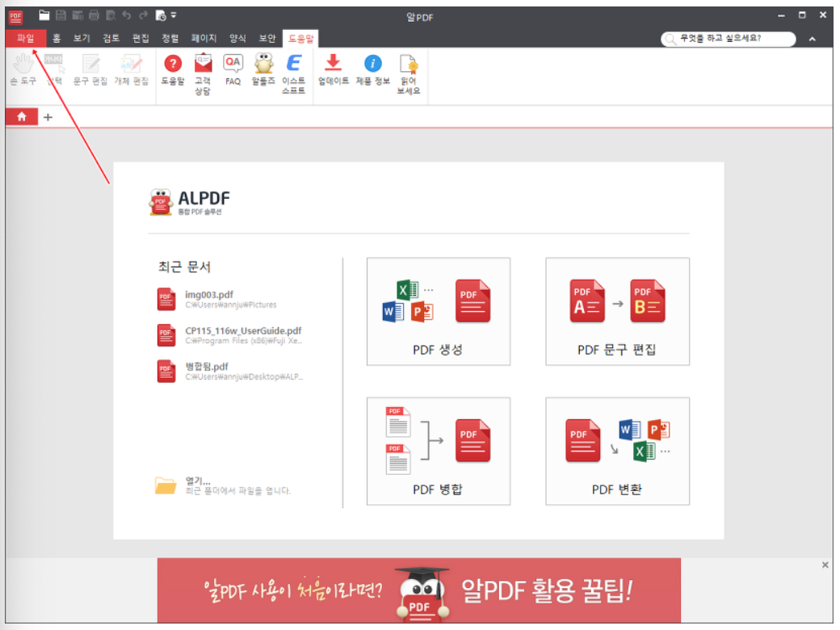This screenshot has width=840, height=630.
Task: Switch to the 보기 ribbon tab
Action: click(x=82, y=38)
